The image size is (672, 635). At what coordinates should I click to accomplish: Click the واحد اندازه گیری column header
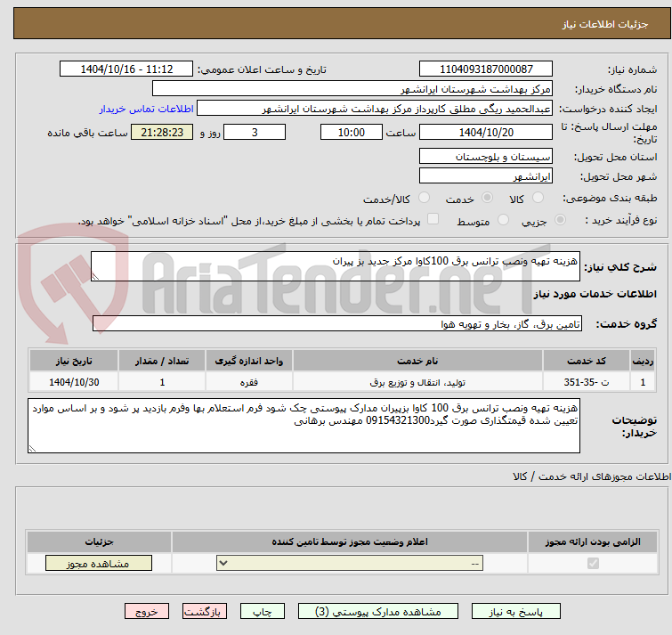249,361
